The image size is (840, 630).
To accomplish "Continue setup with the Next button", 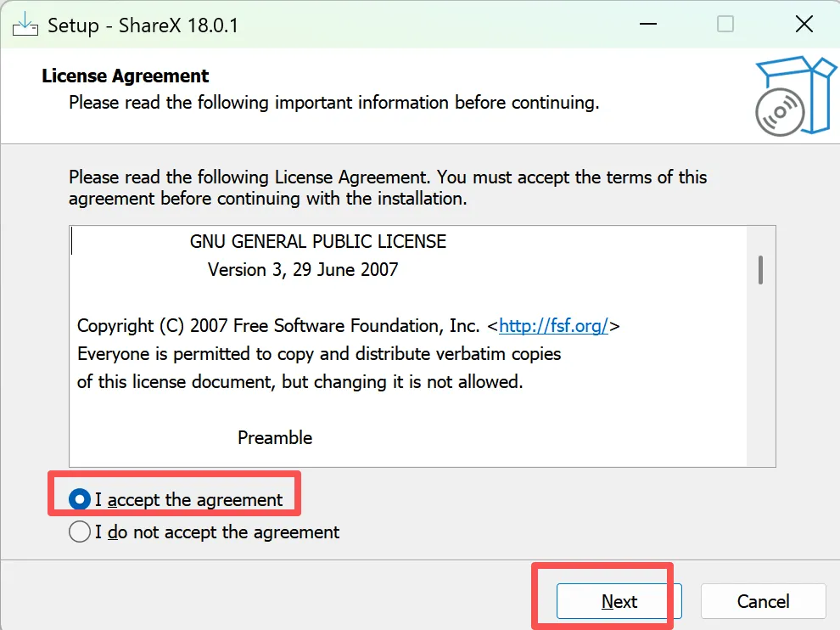I will 619,602.
